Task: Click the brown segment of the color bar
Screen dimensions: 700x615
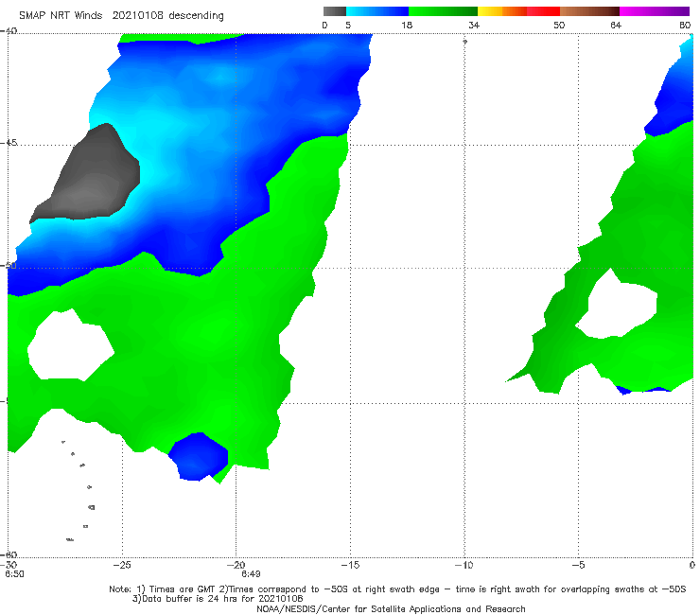Action: tap(589, 11)
